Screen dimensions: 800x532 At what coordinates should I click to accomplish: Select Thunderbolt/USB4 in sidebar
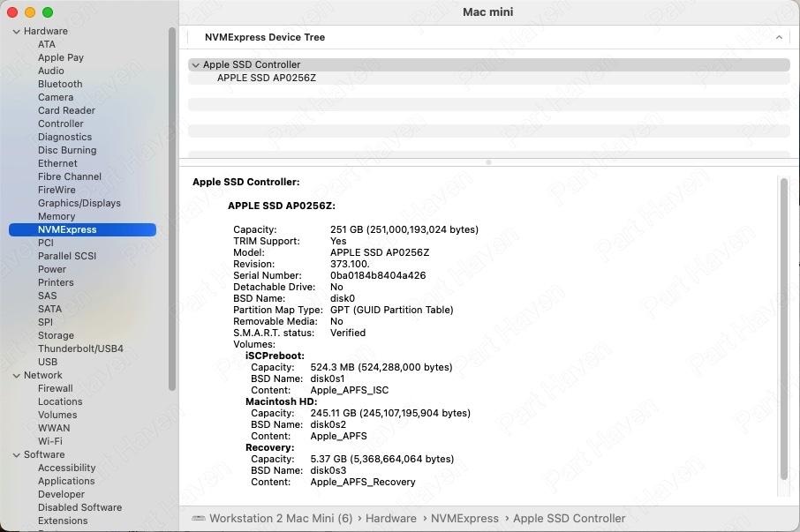[80, 349]
